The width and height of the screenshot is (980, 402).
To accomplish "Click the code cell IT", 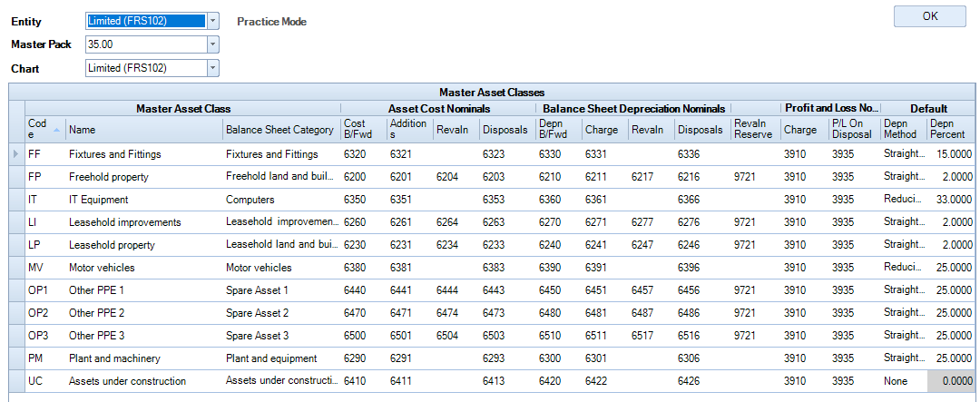I will (45, 200).
